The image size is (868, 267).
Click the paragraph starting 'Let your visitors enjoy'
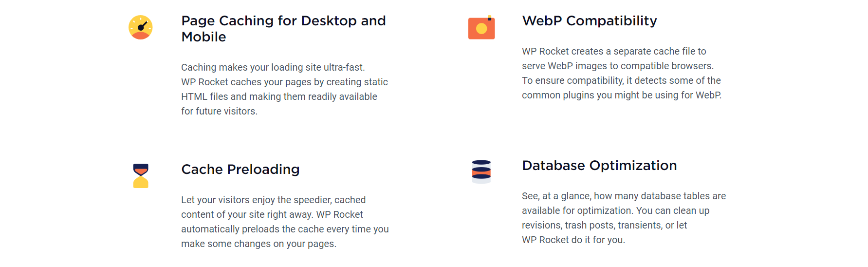click(284, 222)
